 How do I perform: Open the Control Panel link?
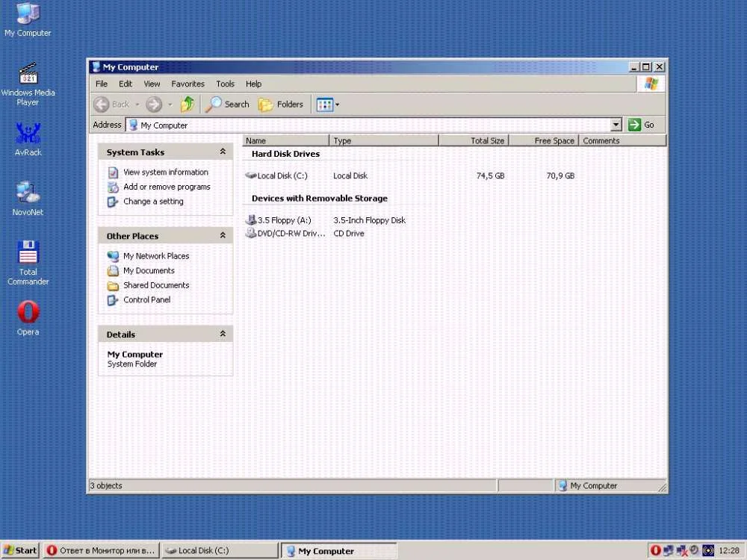click(x=146, y=299)
